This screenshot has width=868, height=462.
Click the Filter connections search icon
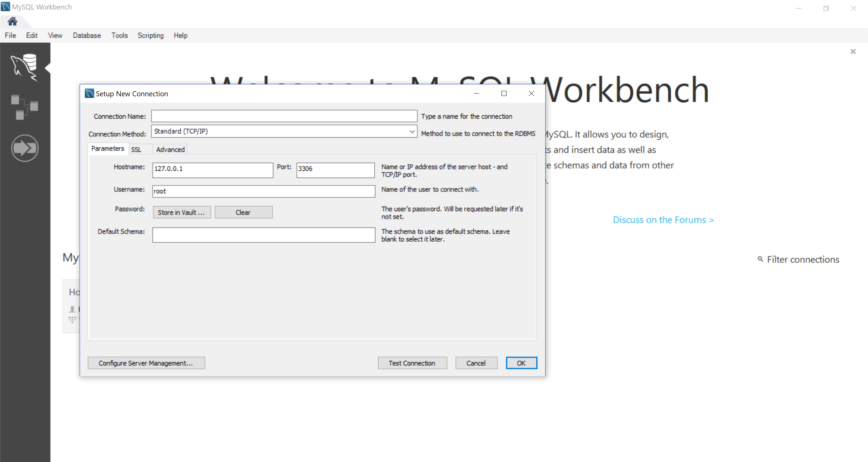click(761, 259)
